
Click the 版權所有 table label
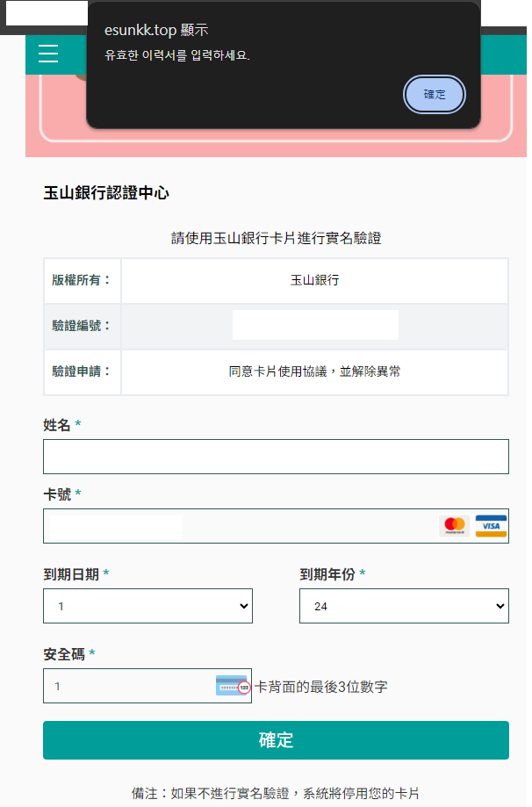coord(82,281)
